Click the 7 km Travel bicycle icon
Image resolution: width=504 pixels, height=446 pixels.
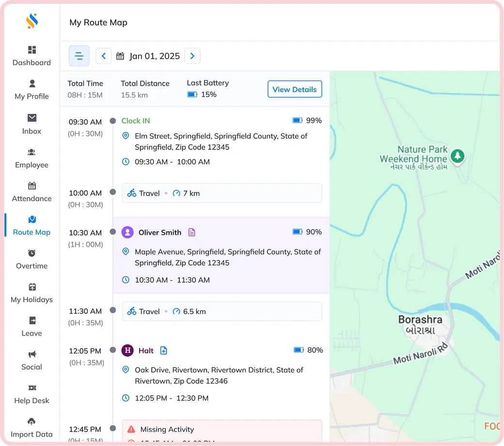pyautogui.click(x=132, y=193)
